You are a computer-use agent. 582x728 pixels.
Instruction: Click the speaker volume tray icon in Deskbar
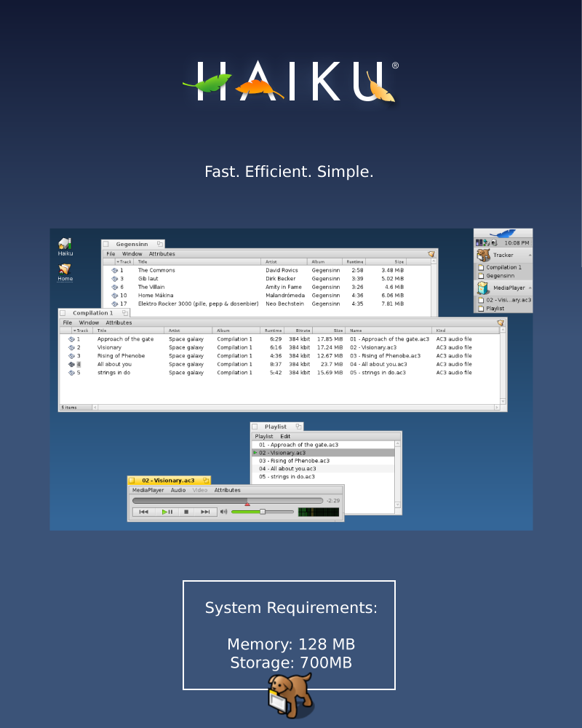494,242
